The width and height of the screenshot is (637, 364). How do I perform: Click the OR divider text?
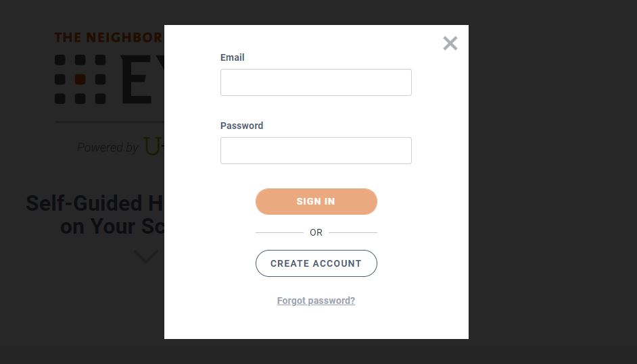316,232
